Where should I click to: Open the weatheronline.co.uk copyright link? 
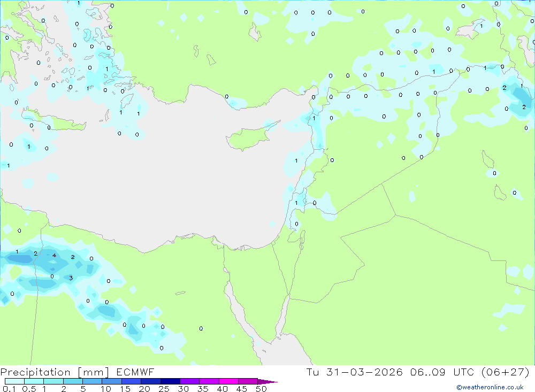pyautogui.click(x=490, y=387)
